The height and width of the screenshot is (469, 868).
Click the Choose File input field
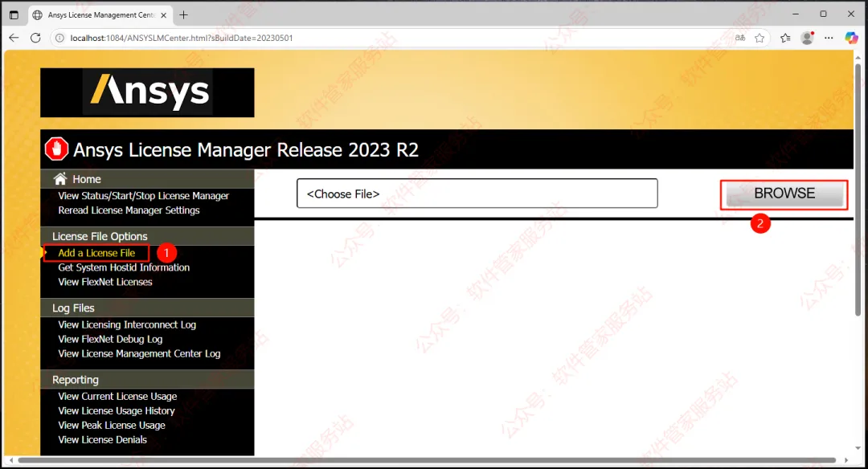pyautogui.click(x=477, y=193)
